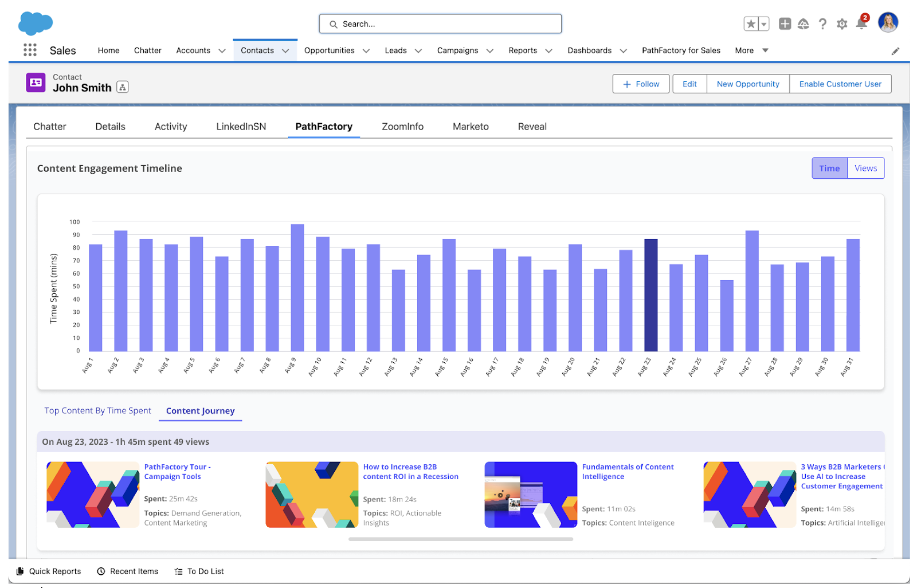The height and width of the screenshot is (588, 917).
Task: Switch to the Reveal tab
Action: point(532,127)
